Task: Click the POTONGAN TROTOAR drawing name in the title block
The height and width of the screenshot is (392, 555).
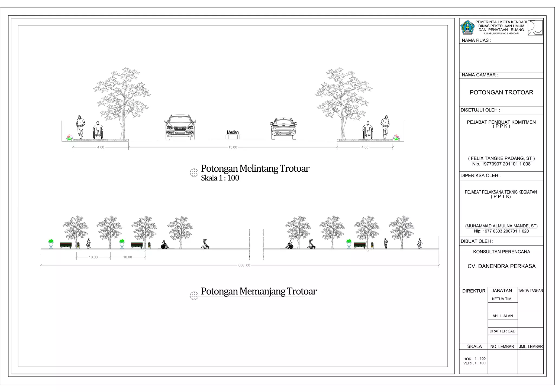Action: pos(501,93)
